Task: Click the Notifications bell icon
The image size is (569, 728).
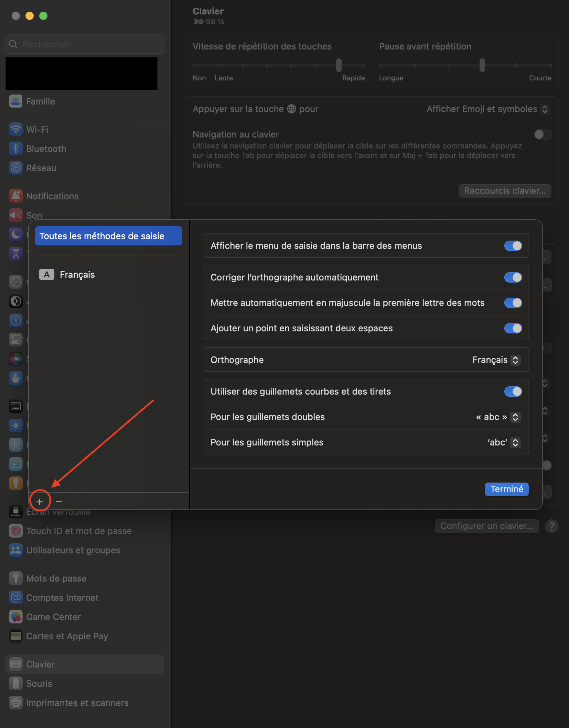Action: pyautogui.click(x=16, y=196)
